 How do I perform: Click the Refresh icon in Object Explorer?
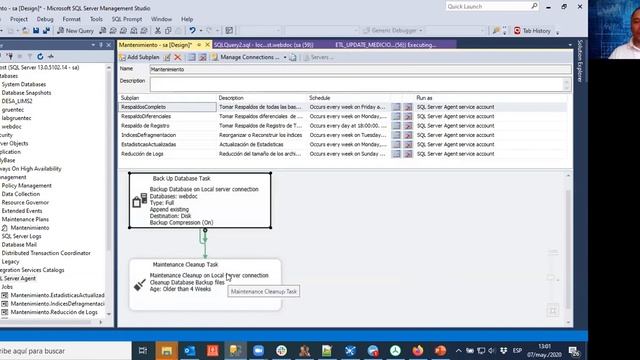coord(40,56)
